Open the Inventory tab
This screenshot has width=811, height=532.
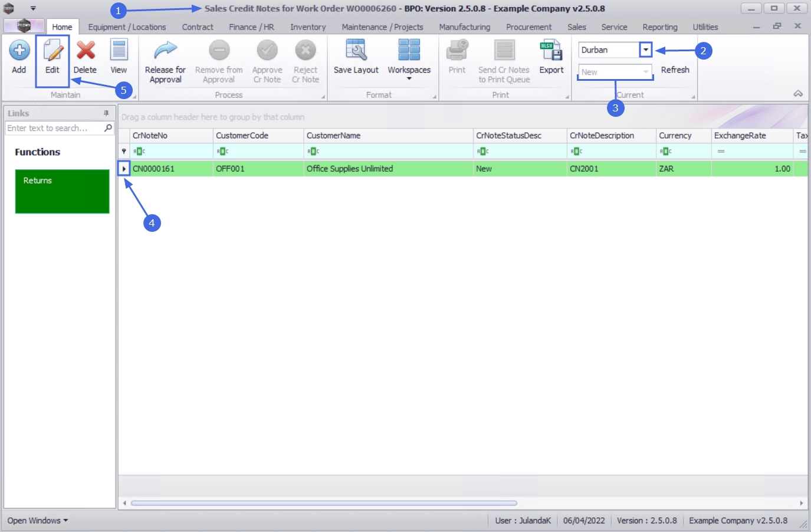click(x=308, y=27)
